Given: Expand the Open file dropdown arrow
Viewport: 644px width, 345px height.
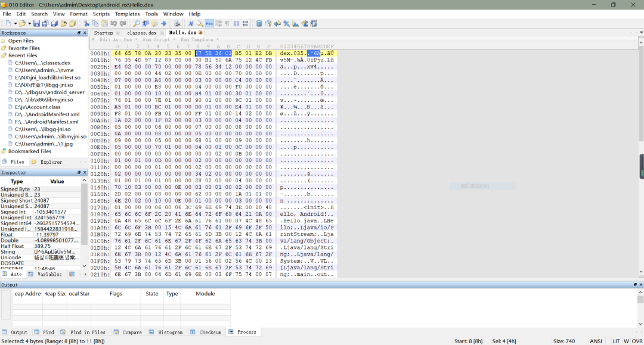Looking at the screenshot, I should click(x=30, y=23).
